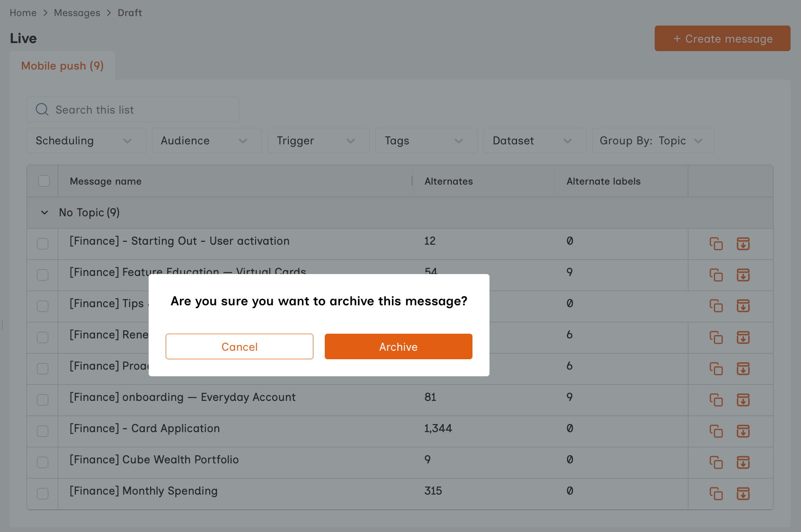Switch to the Mobile push (9) tab

point(62,66)
